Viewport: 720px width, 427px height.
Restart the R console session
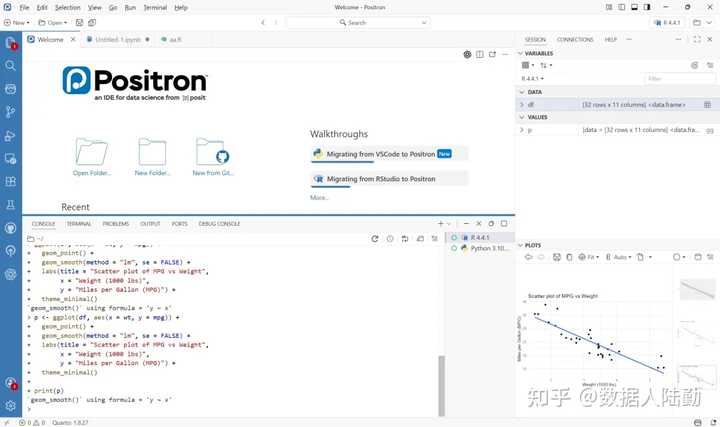(x=375, y=239)
